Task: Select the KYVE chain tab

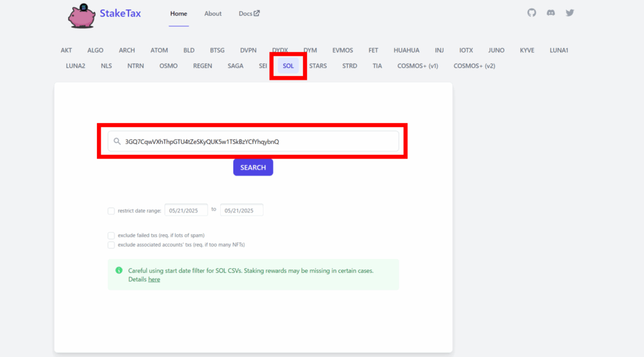Action: click(x=527, y=50)
